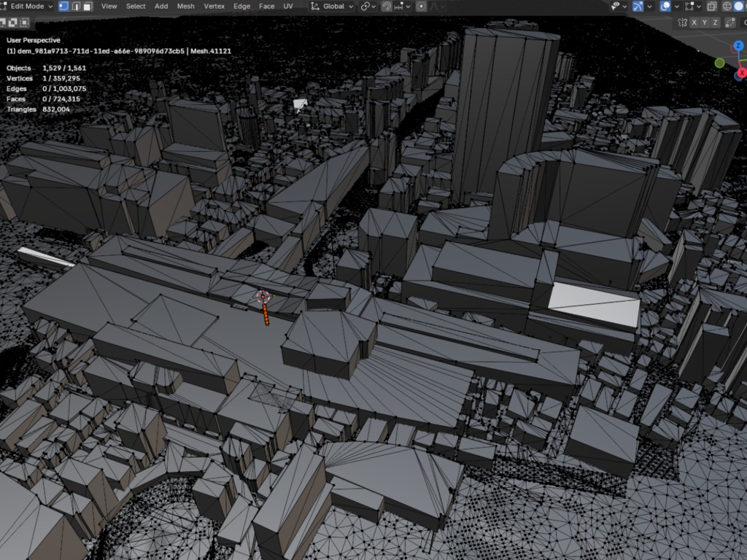The image size is (747, 560).
Task: Toggle Z axis mirror
Action: tap(715, 23)
